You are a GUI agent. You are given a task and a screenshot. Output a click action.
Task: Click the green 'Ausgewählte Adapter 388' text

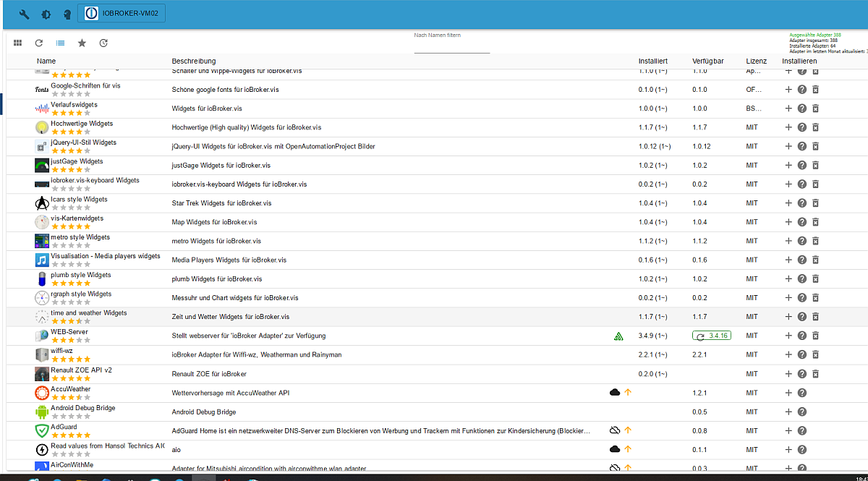[x=814, y=35]
